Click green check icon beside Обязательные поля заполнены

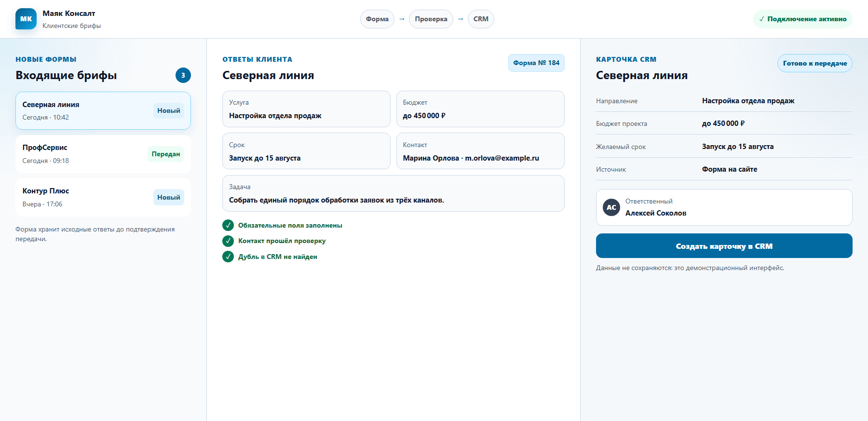pyautogui.click(x=228, y=225)
